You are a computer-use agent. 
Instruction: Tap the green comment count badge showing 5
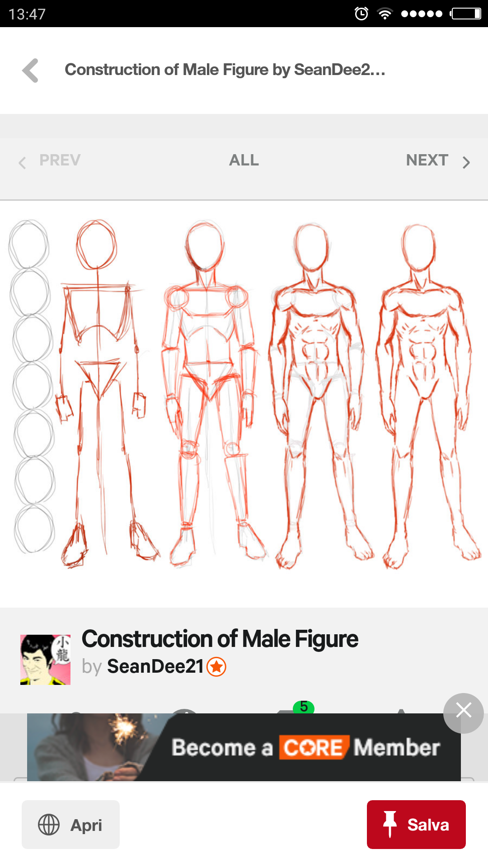(x=304, y=707)
